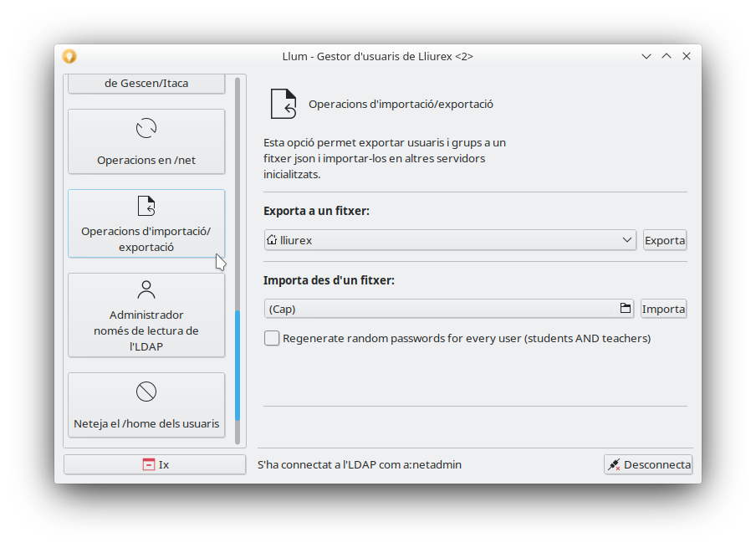Expand the export combo box arrow
Screen dimensions: 756x548
(627, 240)
